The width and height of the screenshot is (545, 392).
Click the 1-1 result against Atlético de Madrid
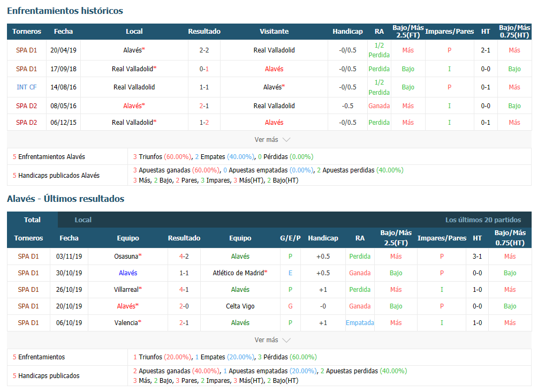coord(184,273)
